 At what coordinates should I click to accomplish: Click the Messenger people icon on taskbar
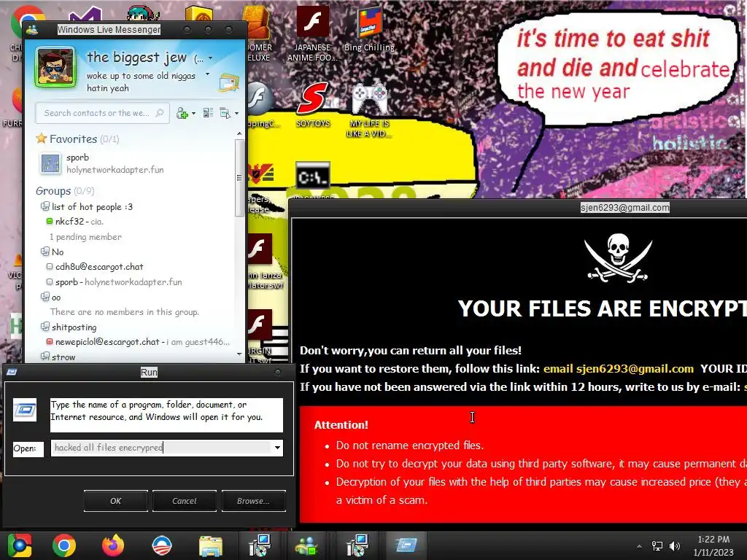[x=307, y=546]
